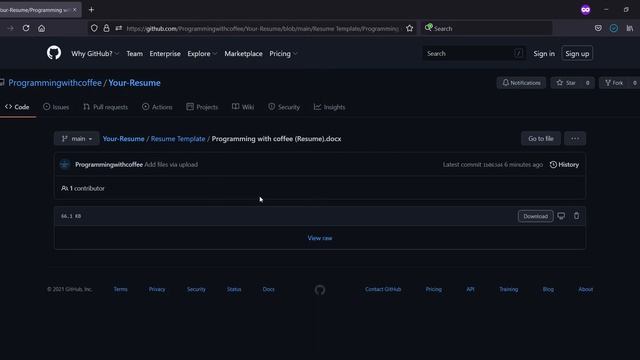Switch to the Wiki tab
640x360 pixels.
243,107
